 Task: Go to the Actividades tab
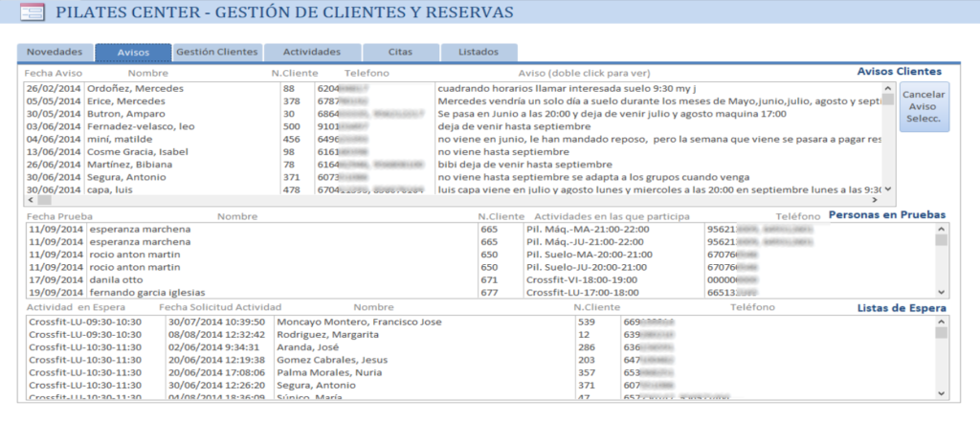312,52
